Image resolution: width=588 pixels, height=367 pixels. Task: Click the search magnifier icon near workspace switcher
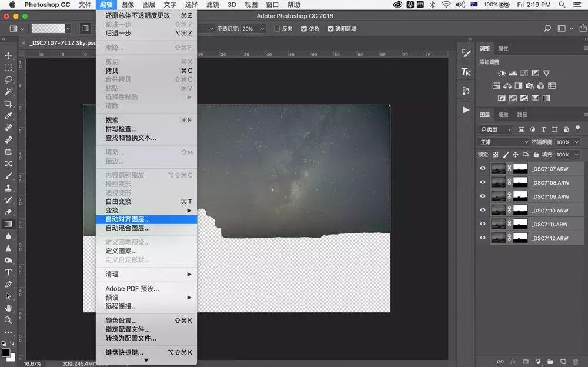point(547,28)
